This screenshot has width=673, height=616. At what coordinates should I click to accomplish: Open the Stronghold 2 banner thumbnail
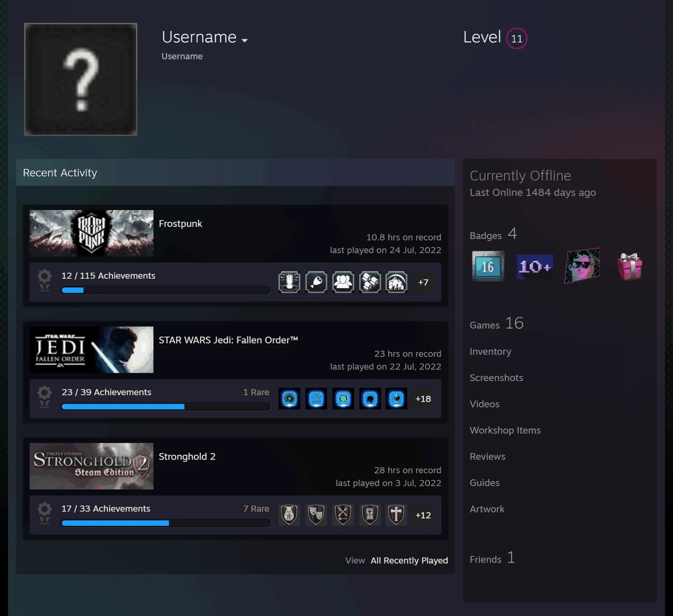coord(91,466)
